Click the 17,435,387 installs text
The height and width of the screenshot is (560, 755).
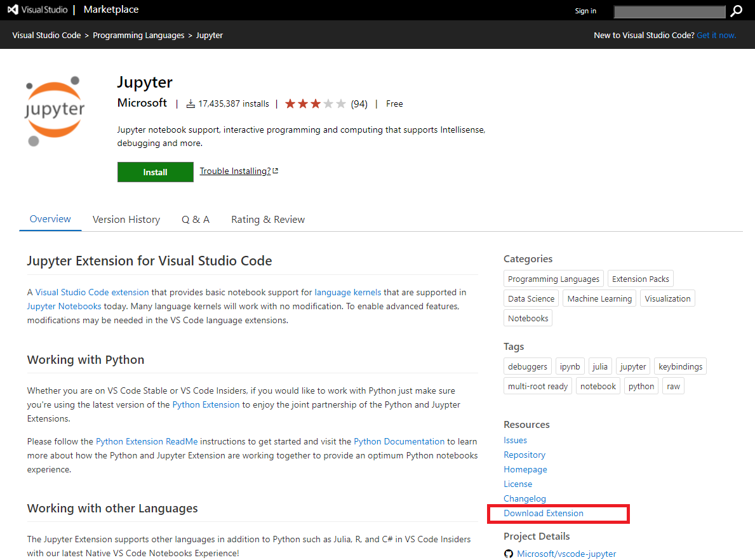234,103
